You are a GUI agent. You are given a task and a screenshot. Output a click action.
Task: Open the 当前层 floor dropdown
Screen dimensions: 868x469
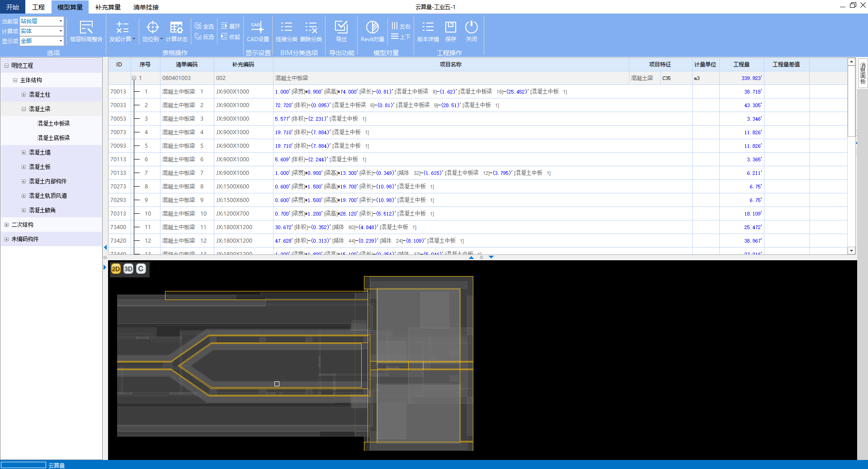61,21
